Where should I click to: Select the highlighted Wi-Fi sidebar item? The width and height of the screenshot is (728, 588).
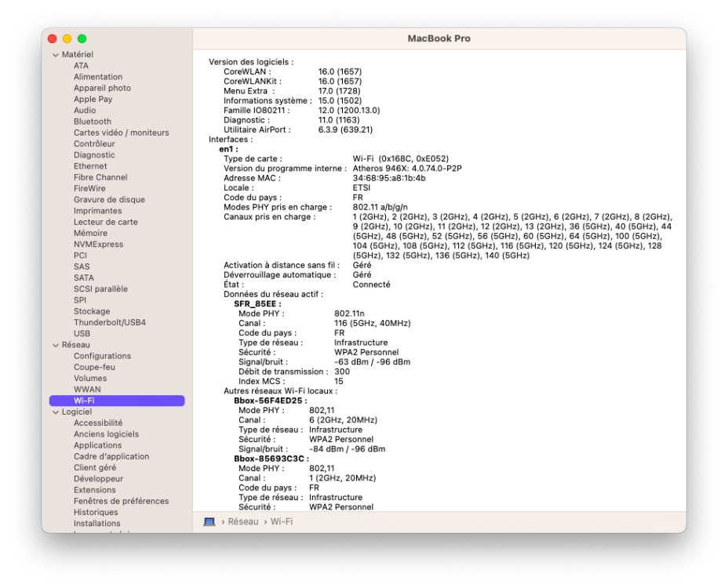coord(117,401)
